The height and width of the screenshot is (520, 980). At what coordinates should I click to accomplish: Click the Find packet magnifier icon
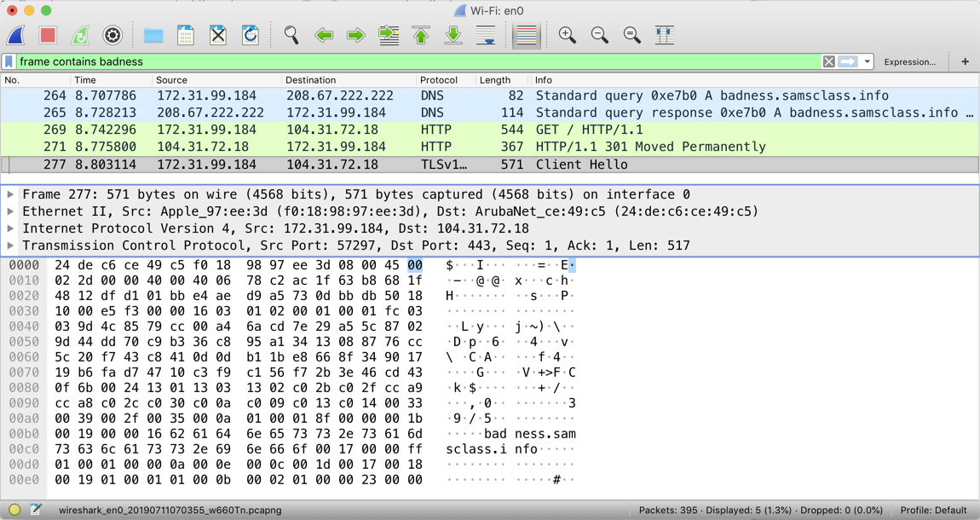(x=291, y=35)
